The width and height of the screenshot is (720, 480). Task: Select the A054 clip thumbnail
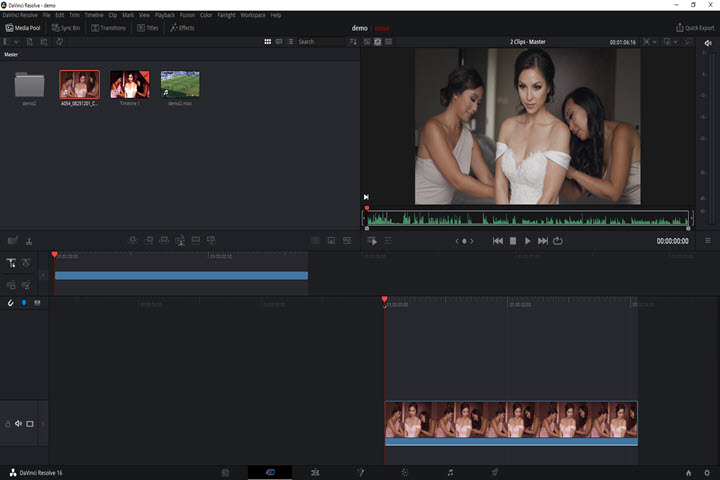(79, 86)
